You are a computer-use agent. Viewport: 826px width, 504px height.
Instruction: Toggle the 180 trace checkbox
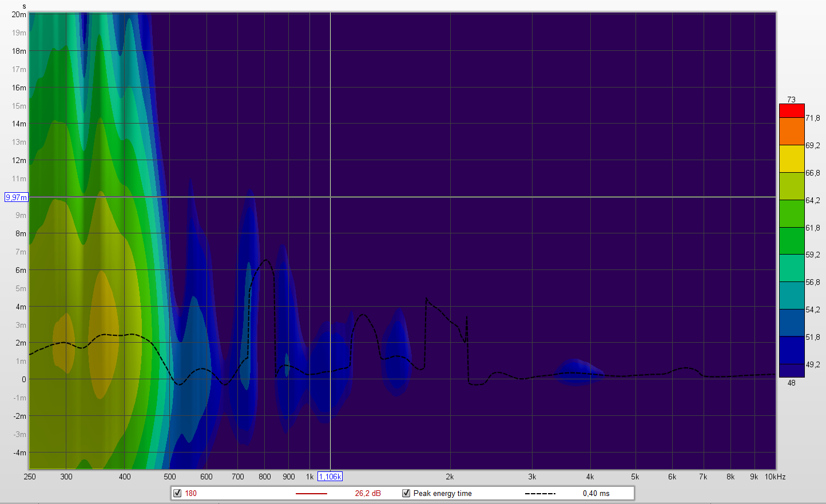[177, 493]
